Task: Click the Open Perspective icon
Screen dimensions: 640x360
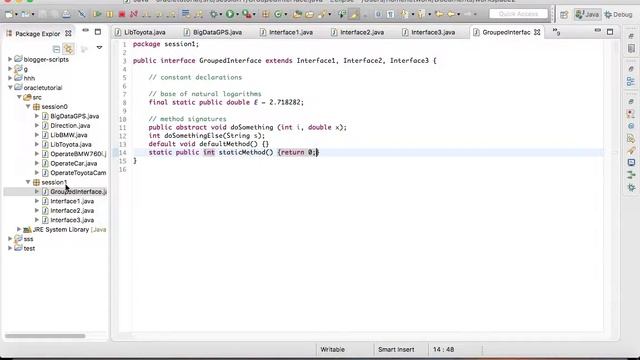Action: click(x=564, y=15)
